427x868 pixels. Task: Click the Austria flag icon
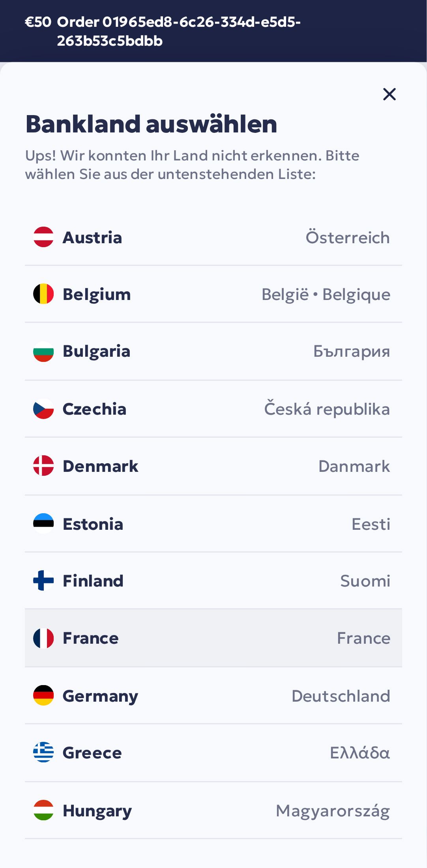click(43, 237)
